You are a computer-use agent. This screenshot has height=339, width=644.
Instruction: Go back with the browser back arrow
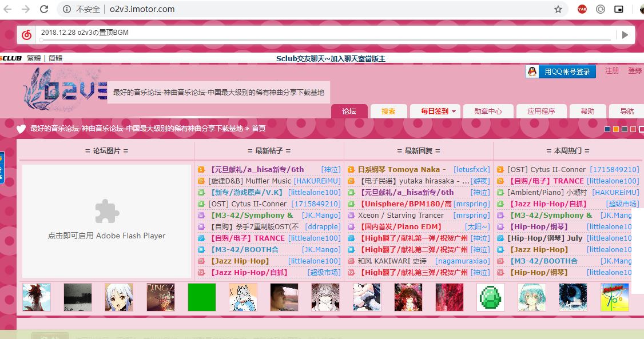[x=7, y=9]
